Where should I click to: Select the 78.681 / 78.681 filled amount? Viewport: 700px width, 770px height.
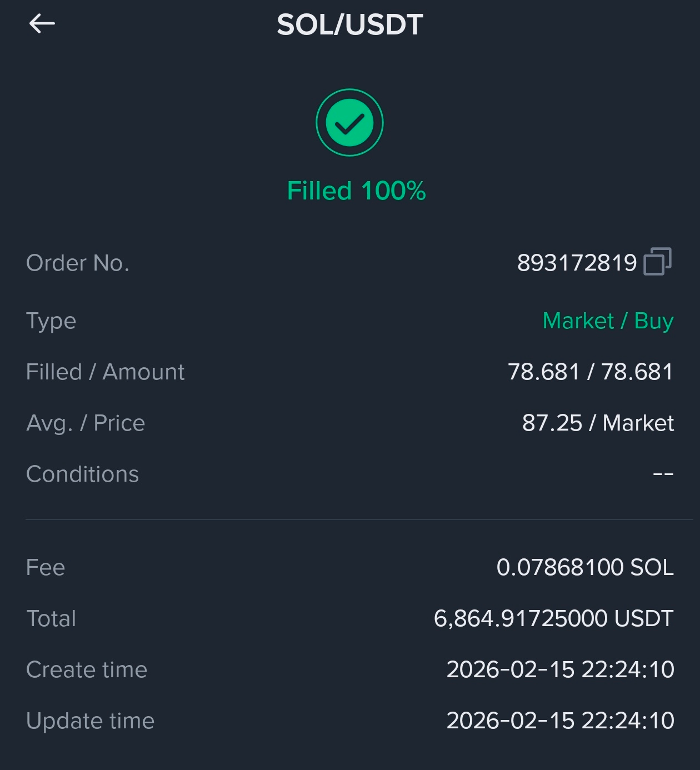[591, 372]
